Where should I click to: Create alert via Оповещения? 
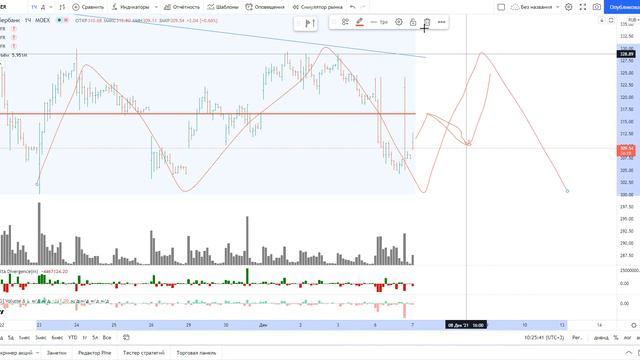pyautogui.click(x=265, y=7)
